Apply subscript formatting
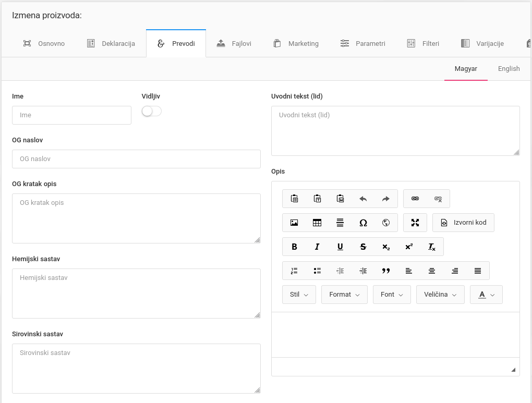 (386, 247)
